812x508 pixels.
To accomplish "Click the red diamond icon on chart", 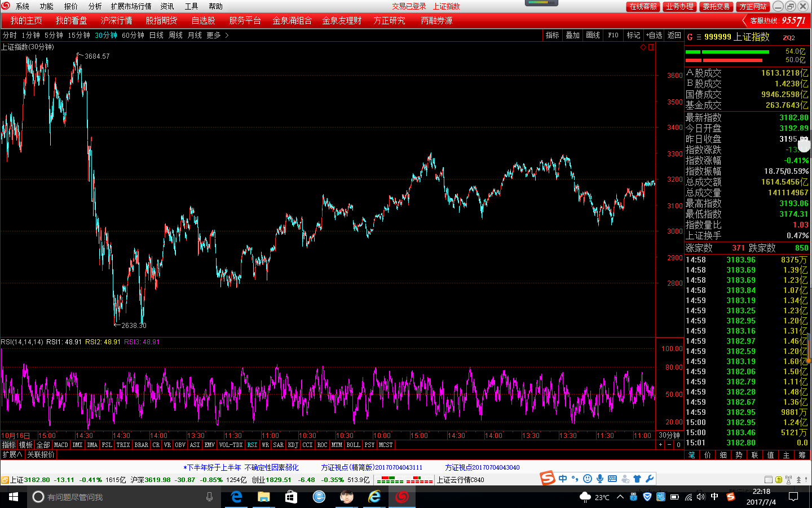I will click(643, 47).
